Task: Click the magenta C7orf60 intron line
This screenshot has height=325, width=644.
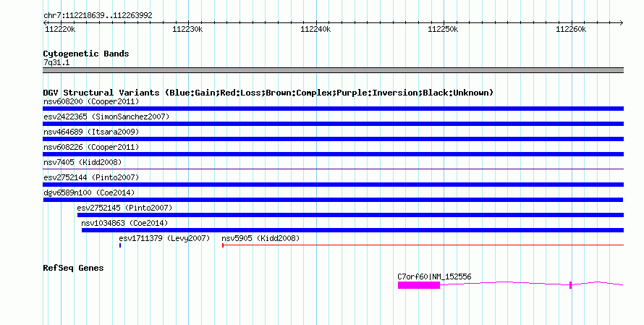Action: (505, 283)
